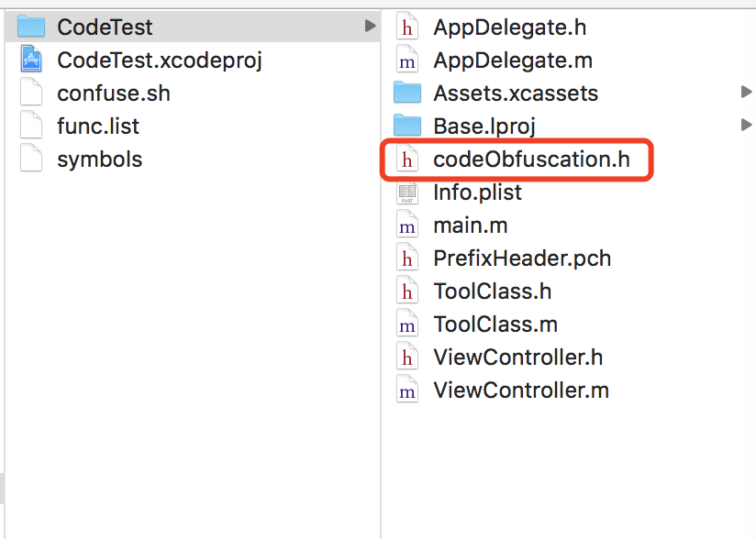Click the codeObfuscation.h header icon
Screen dimensions: 756x539
point(406,159)
